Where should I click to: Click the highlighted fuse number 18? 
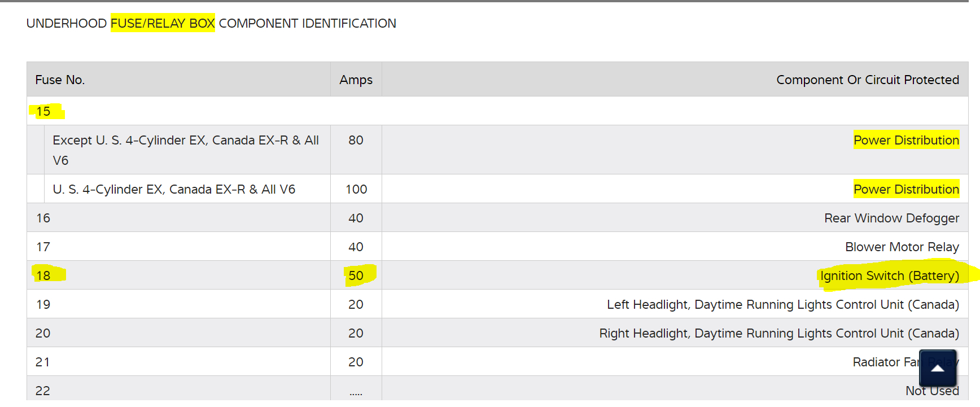43,275
